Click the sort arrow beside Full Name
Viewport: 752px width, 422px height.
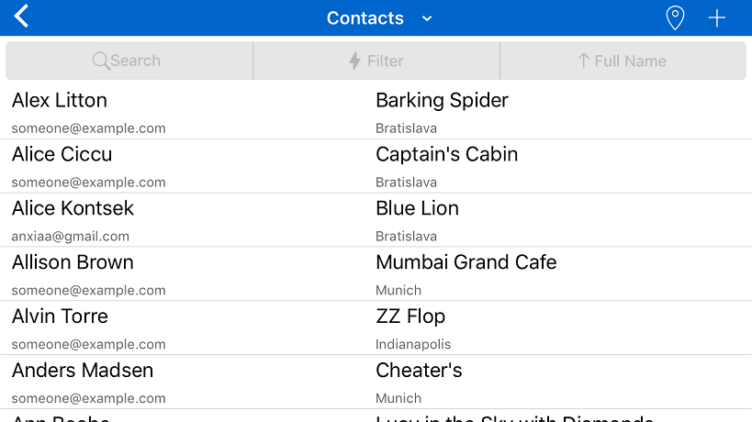[583, 61]
